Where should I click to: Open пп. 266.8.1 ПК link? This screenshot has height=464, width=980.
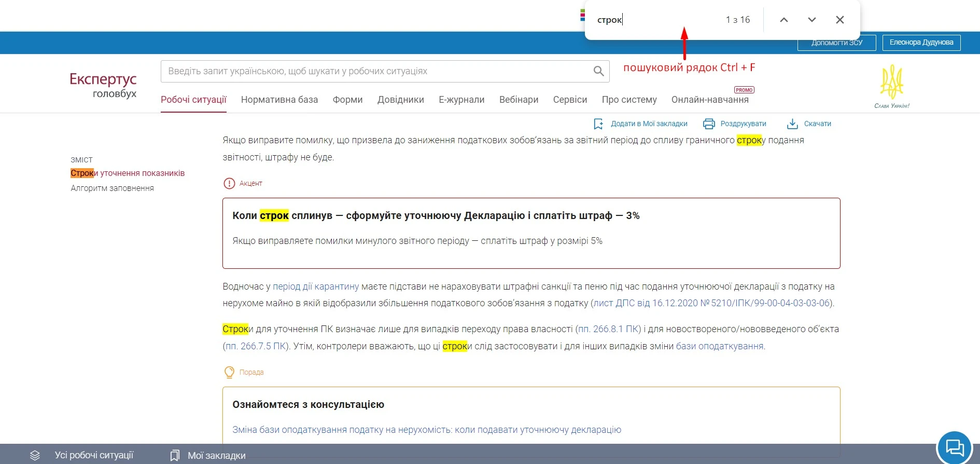click(608, 329)
